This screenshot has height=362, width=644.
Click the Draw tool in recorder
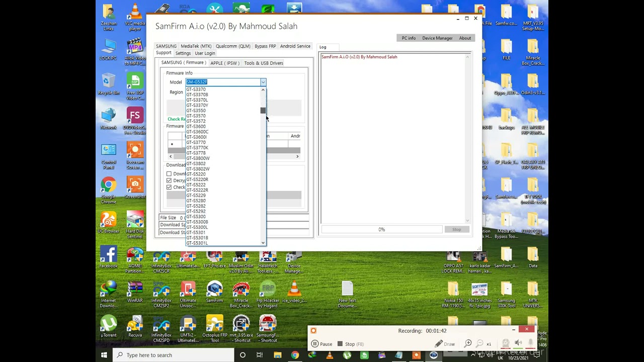pos(445,344)
